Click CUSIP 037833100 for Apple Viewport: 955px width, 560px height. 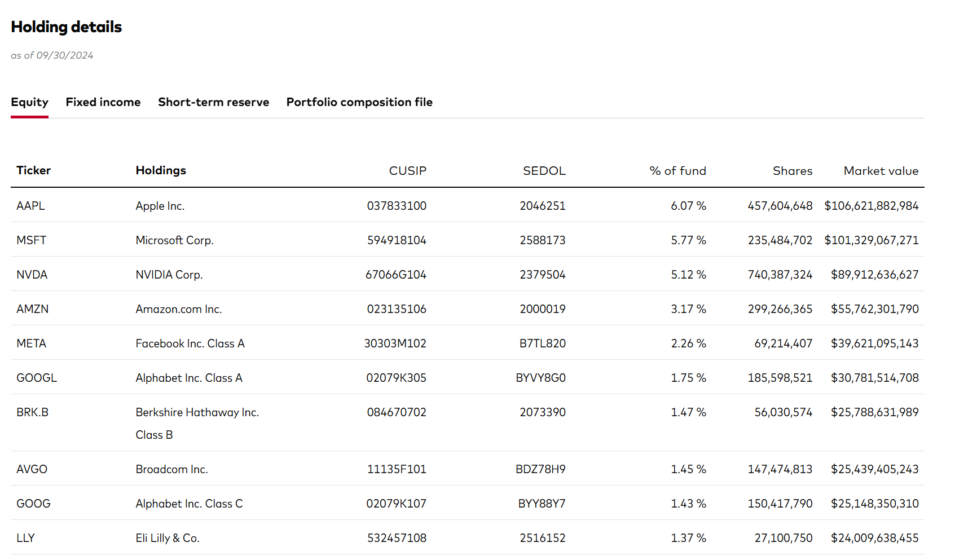coord(397,206)
